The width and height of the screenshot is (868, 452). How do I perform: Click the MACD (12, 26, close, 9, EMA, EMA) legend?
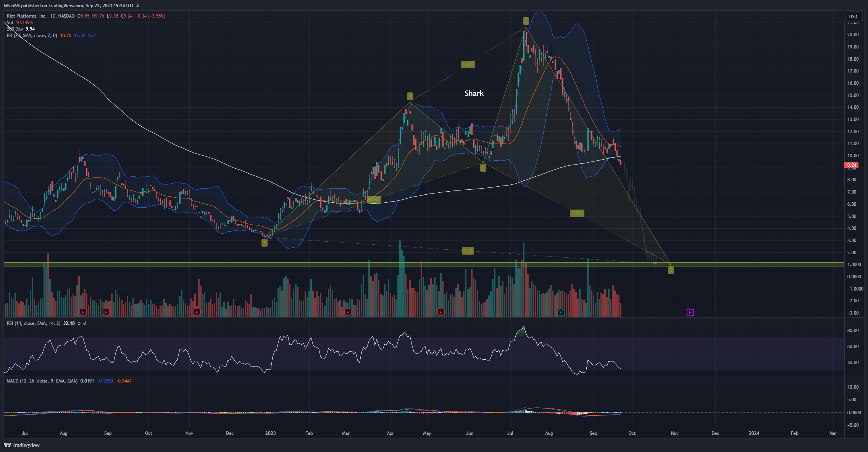click(42, 381)
